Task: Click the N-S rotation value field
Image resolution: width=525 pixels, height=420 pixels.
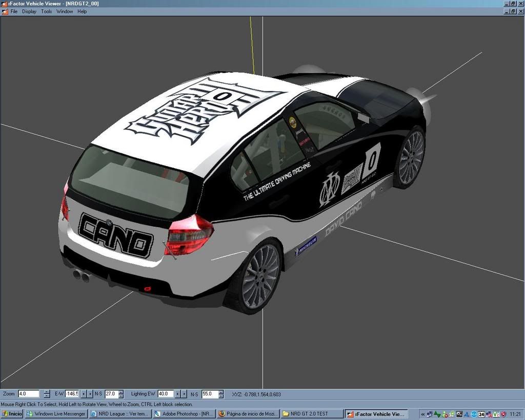Action: click(111, 394)
